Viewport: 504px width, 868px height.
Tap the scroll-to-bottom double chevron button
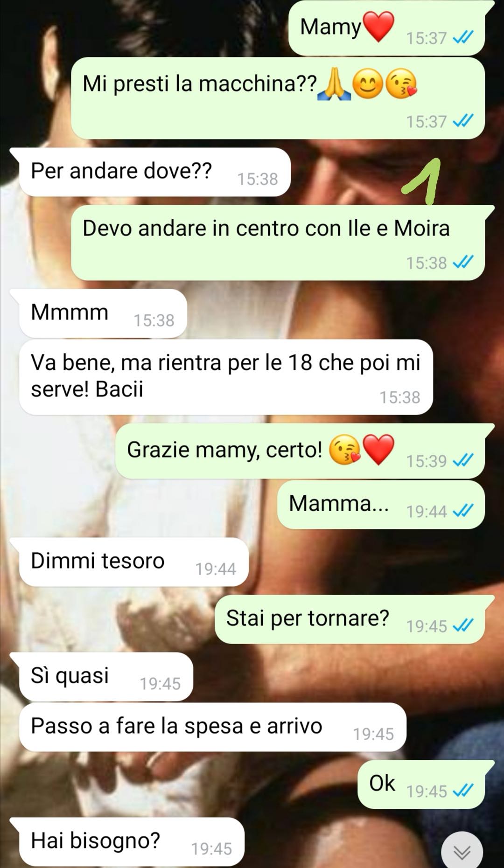462,852
